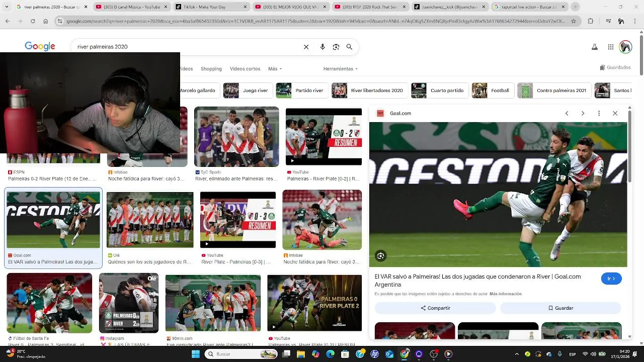Open the PALMEIRAS 0 RIVER PLATE 2 thumbnail
644x362 pixels.
click(314, 303)
